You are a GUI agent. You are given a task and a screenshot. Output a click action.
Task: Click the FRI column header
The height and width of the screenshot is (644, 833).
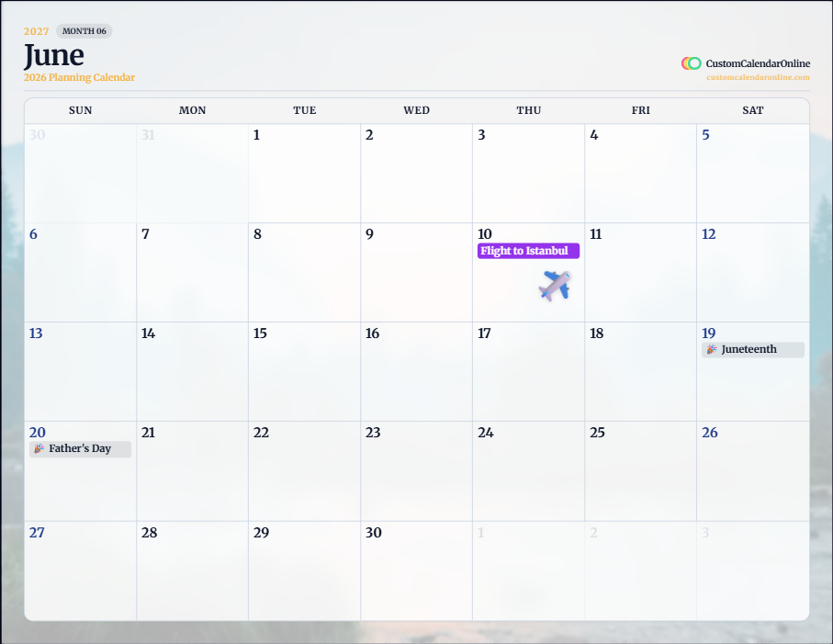pos(641,110)
